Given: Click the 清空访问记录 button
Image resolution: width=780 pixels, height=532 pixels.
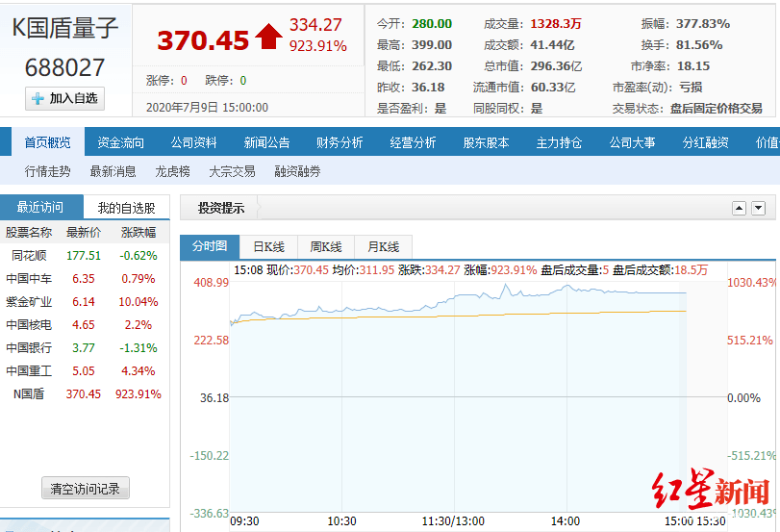Looking at the screenshot, I should 85,489.
